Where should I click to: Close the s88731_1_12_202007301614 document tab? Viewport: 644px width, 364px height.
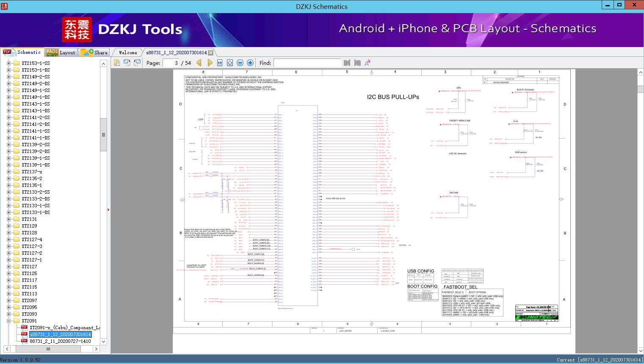coord(210,53)
